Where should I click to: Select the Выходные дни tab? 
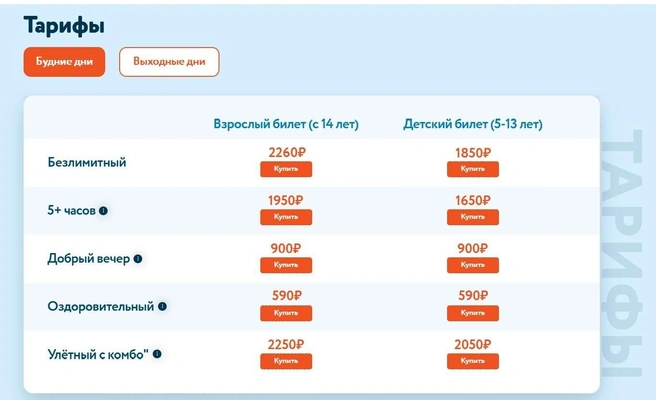pyautogui.click(x=169, y=62)
